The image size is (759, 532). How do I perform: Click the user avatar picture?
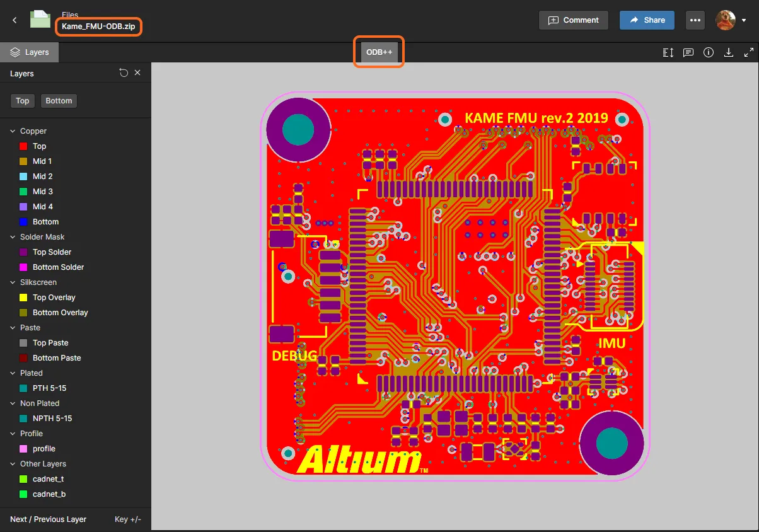click(x=726, y=20)
